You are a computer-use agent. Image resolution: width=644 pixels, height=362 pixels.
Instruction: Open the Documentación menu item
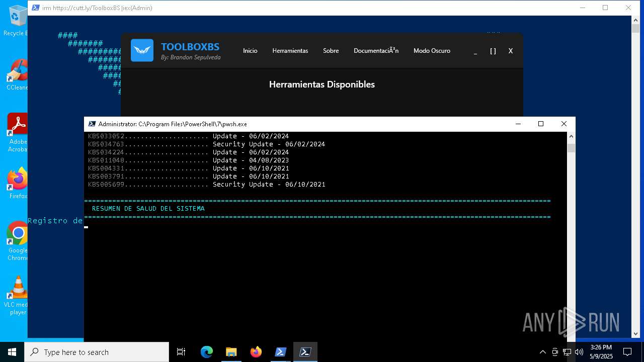376,51
